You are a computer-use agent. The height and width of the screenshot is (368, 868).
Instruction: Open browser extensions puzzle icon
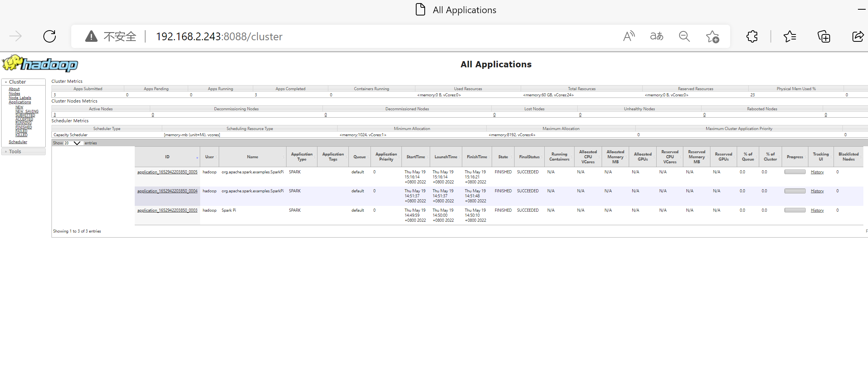[752, 36]
